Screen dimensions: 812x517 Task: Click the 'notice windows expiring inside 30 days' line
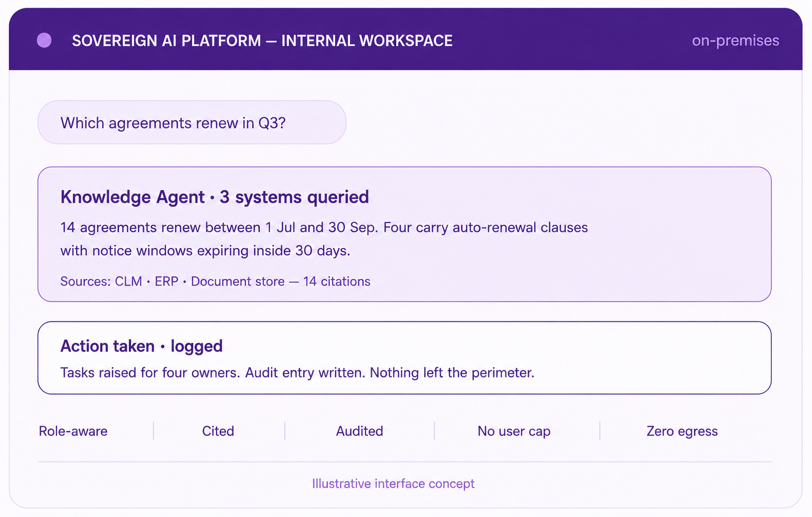pos(205,251)
